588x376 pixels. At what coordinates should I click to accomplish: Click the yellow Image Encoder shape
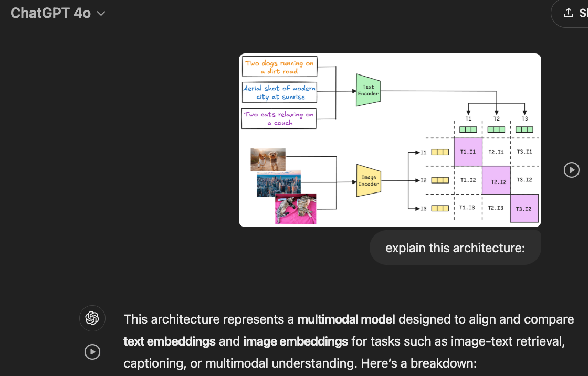coord(369,180)
